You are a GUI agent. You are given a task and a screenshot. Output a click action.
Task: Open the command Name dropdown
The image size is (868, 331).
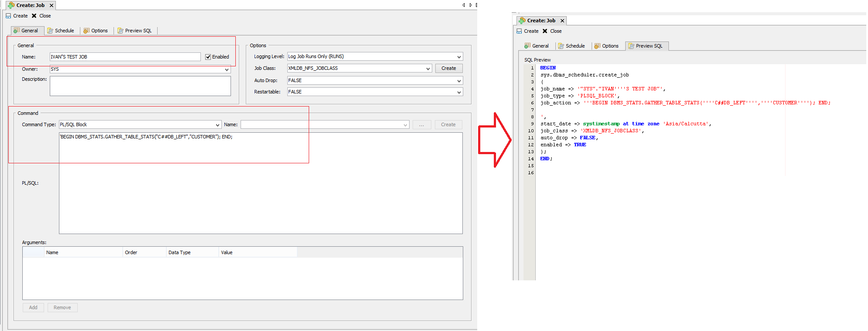click(405, 125)
